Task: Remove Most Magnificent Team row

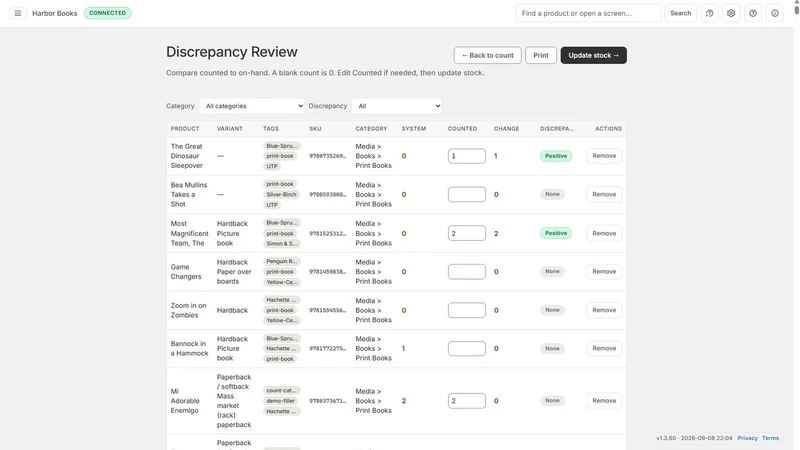Action: coord(604,233)
